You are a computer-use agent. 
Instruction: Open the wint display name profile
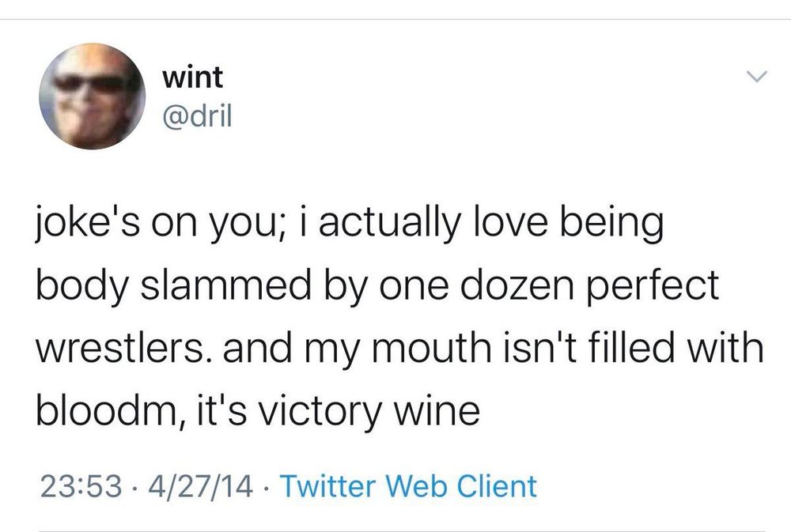(192, 77)
